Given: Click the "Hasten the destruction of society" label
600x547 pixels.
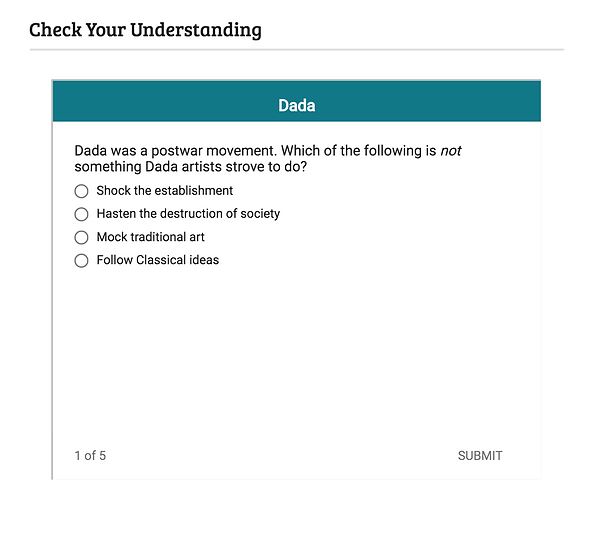Looking at the screenshot, I should (x=188, y=214).
